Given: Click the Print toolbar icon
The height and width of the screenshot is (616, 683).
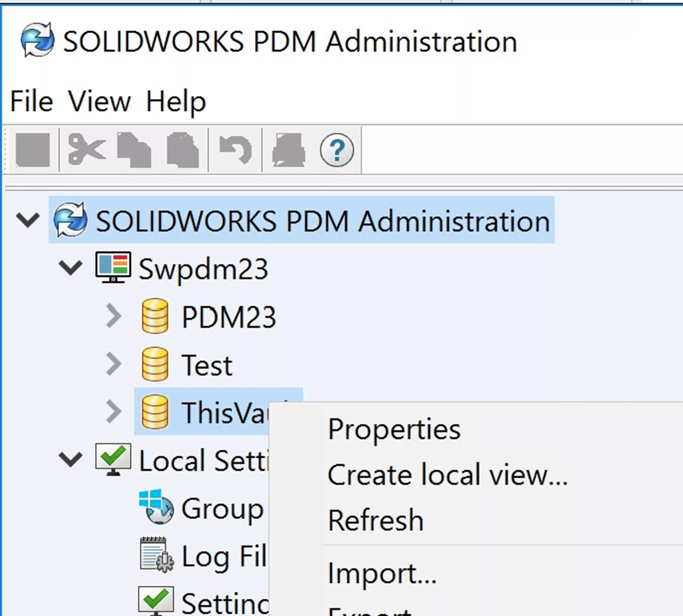Looking at the screenshot, I should pos(289,150).
